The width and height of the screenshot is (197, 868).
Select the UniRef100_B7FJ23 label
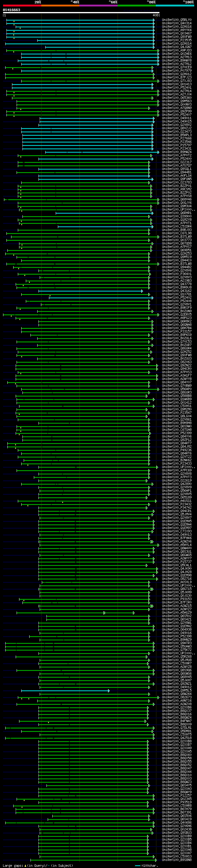click(x=177, y=78)
